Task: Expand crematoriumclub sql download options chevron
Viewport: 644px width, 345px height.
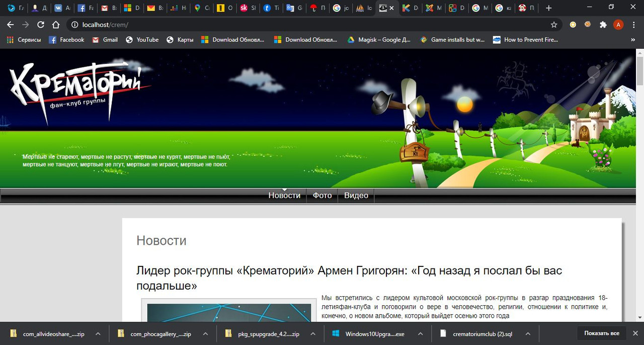Action: pos(528,333)
